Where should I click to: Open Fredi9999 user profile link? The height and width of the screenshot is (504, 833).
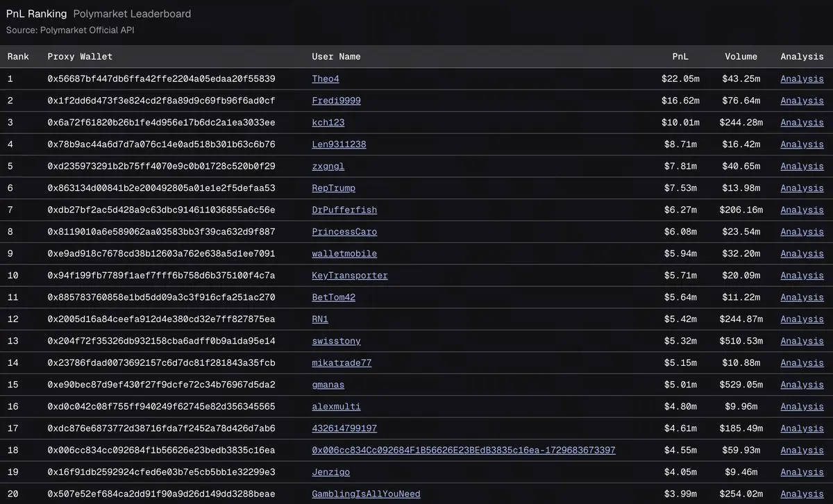click(x=336, y=101)
